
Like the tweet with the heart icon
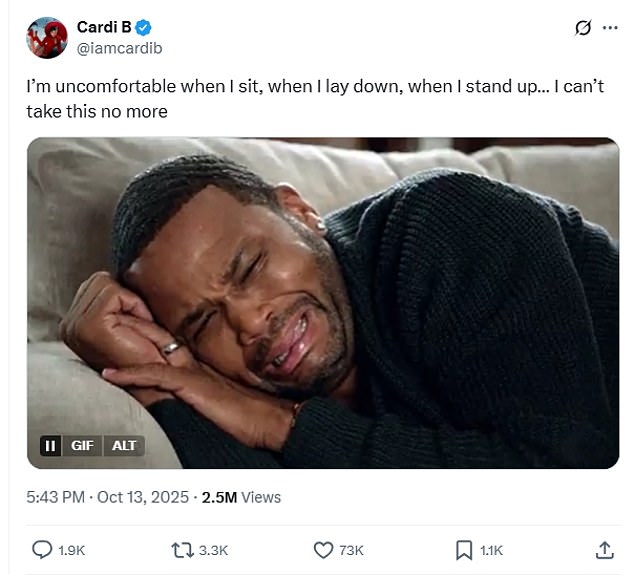pos(323,550)
